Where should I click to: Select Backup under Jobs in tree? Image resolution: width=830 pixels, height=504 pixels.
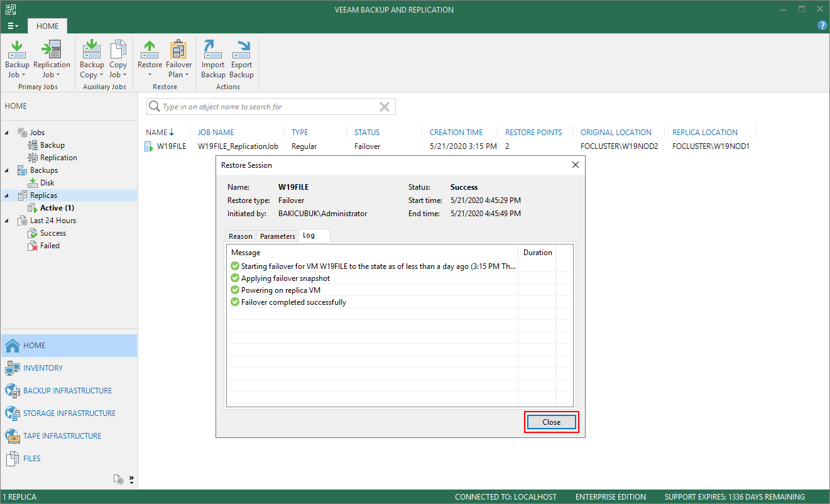point(52,145)
